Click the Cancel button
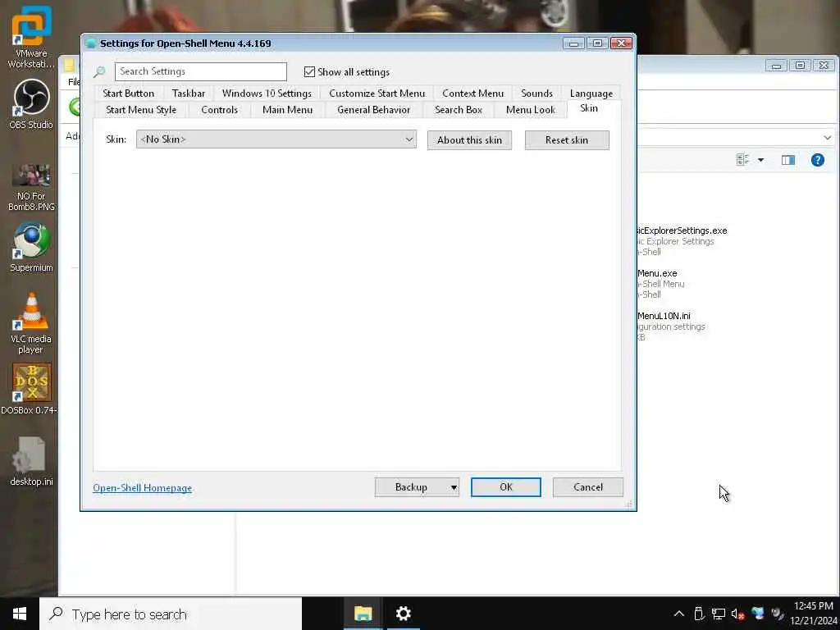Viewport: 840px width, 630px height. coord(587,487)
